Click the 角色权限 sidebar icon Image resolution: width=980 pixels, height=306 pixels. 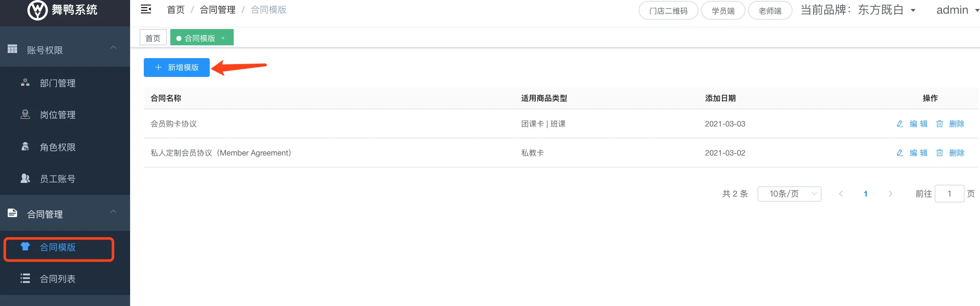pyautogui.click(x=25, y=147)
